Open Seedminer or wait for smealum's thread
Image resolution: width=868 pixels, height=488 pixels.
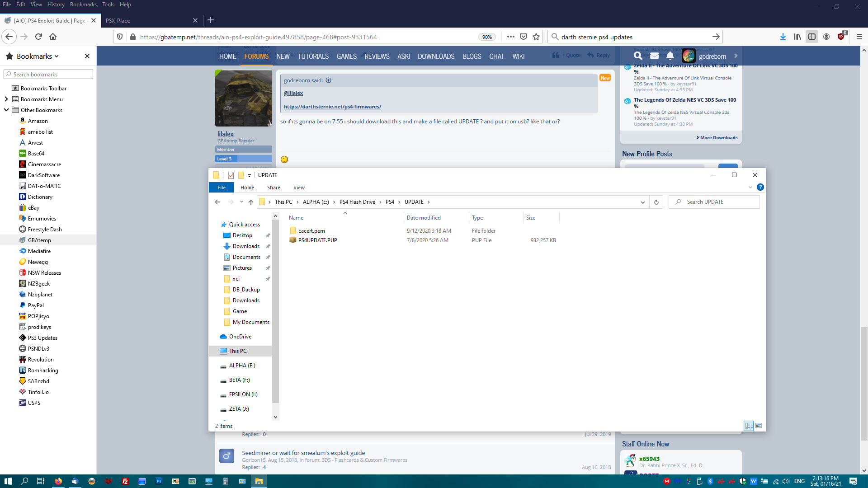303,453
